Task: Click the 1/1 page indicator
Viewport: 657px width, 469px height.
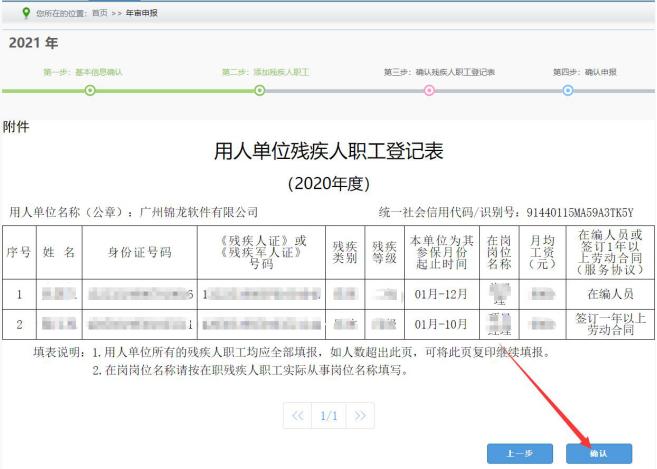Action: (329, 416)
